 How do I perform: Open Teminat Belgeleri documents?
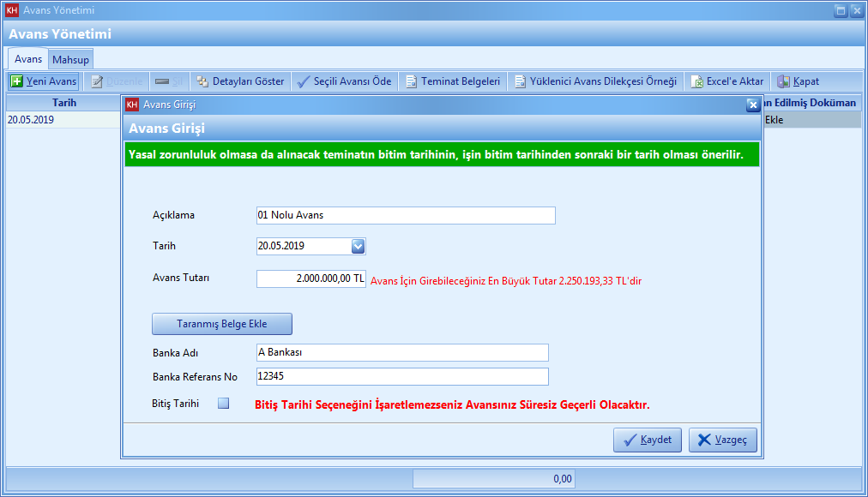pyautogui.click(x=453, y=81)
